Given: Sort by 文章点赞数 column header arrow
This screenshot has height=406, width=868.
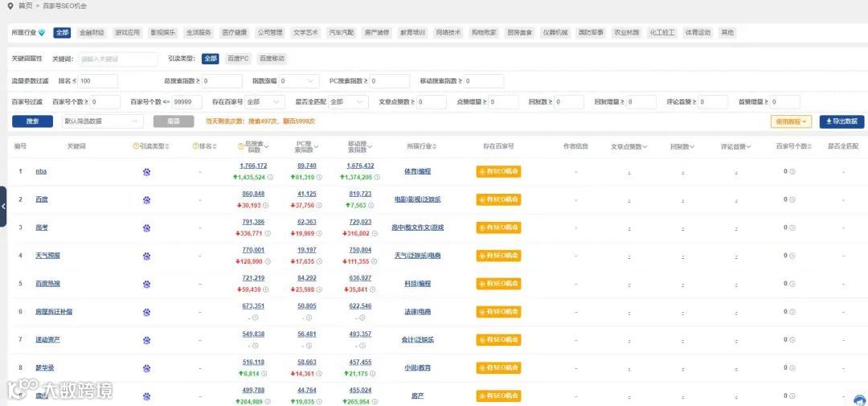Looking at the screenshot, I should (645, 147).
